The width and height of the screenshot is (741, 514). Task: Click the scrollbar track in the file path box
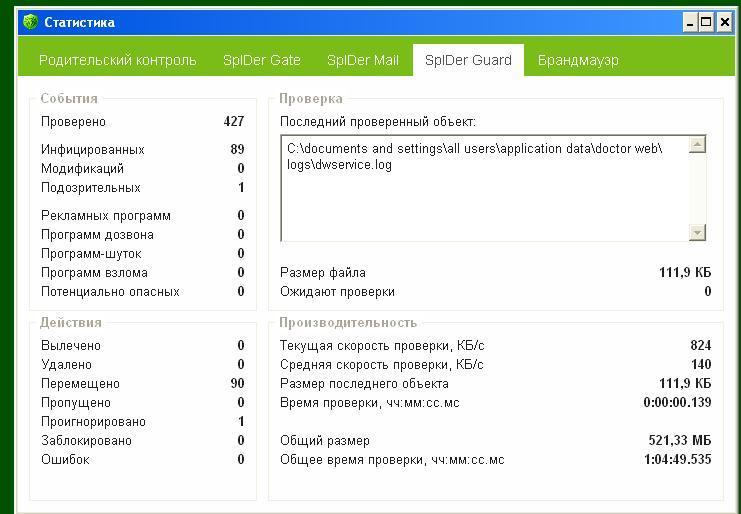click(x=698, y=190)
